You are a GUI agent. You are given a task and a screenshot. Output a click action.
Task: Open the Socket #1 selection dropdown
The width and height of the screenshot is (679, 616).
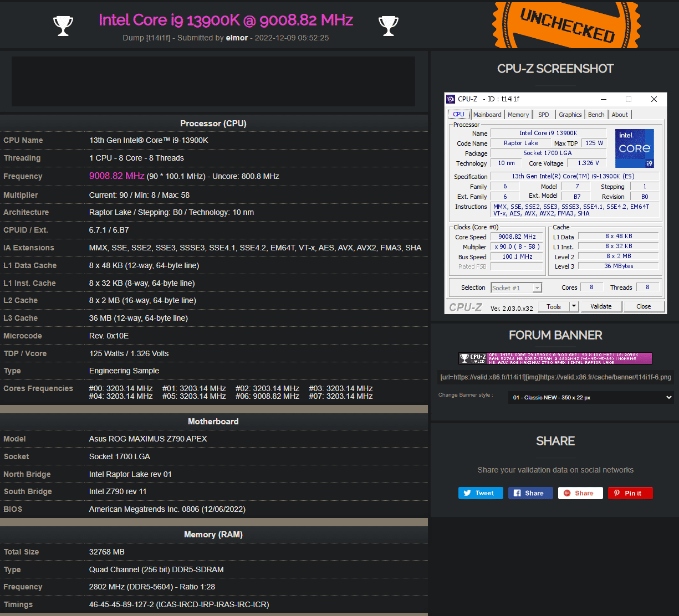[x=516, y=288]
